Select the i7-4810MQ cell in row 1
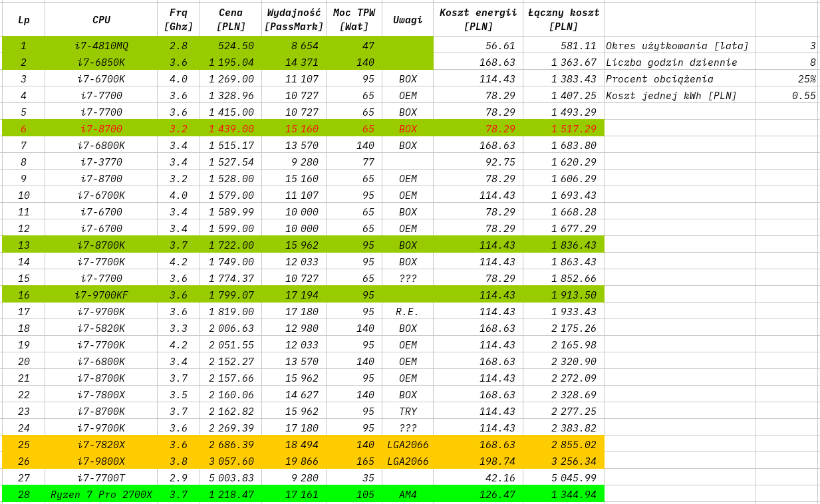This screenshot has width=820, height=504. [x=100, y=45]
